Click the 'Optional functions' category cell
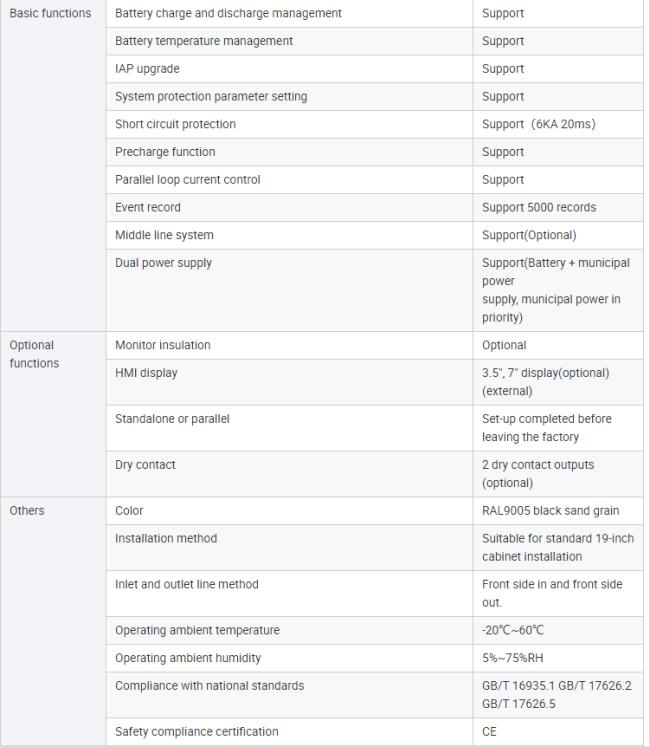The width and height of the screenshot is (650, 747). coord(34,354)
